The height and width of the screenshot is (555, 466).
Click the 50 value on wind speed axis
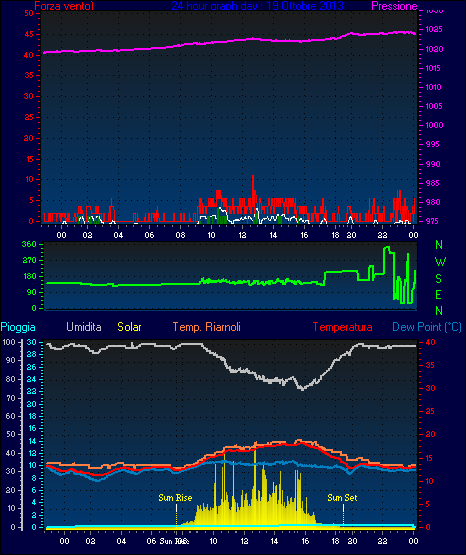[29, 13]
